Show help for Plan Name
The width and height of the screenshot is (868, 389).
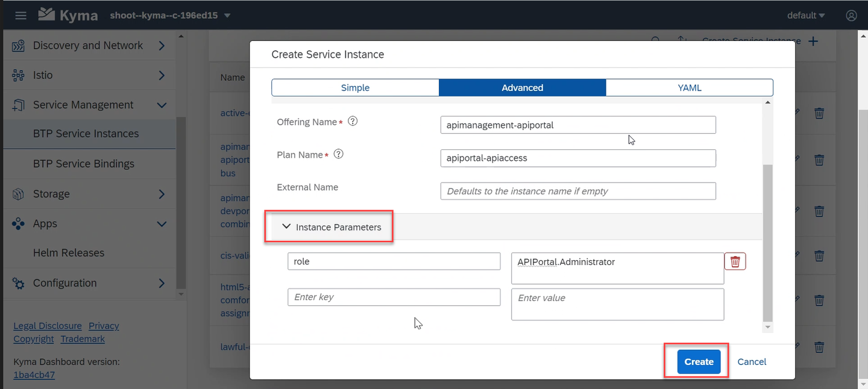(x=339, y=154)
